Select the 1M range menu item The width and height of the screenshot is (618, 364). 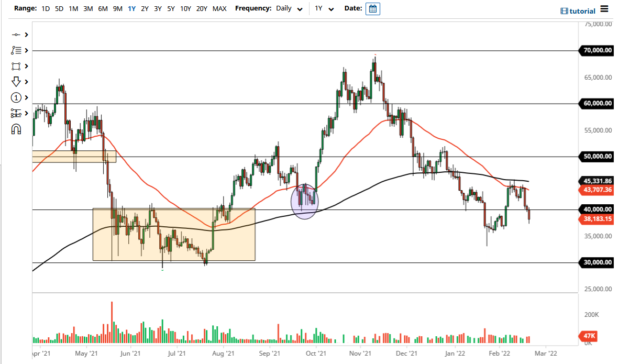(x=73, y=9)
